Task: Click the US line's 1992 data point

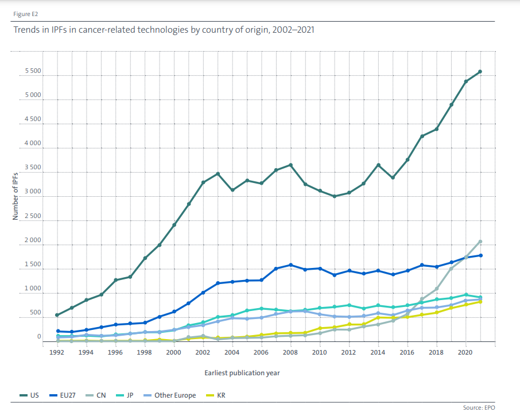Action: tap(57, 315)
